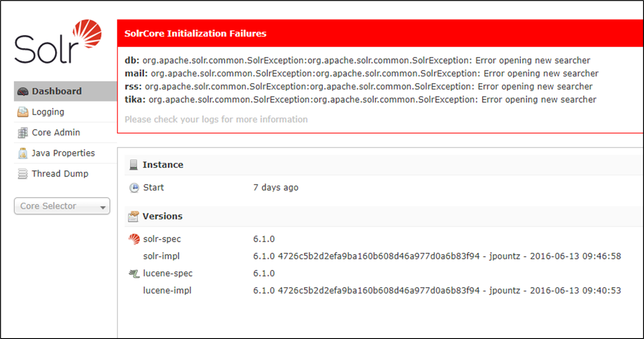
Task: Click the lucene-spec 6.1.0 value
Action: point(264,273)
